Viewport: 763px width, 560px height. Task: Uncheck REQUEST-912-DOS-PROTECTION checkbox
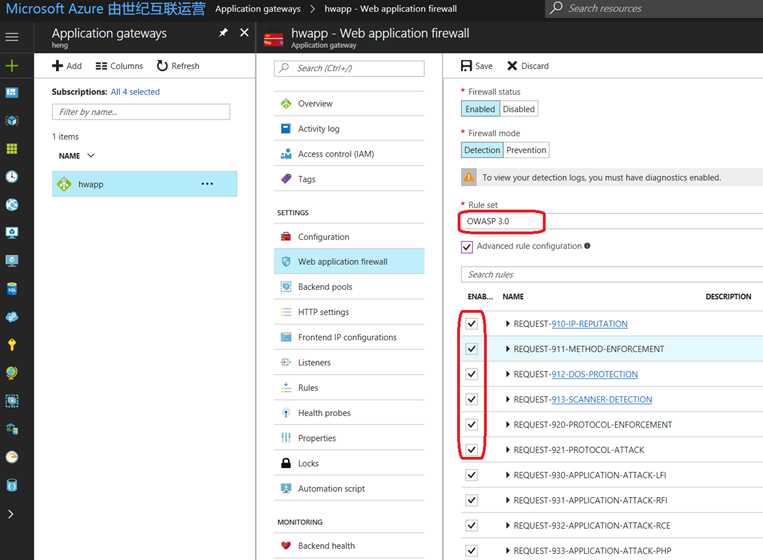click(472, 374)
